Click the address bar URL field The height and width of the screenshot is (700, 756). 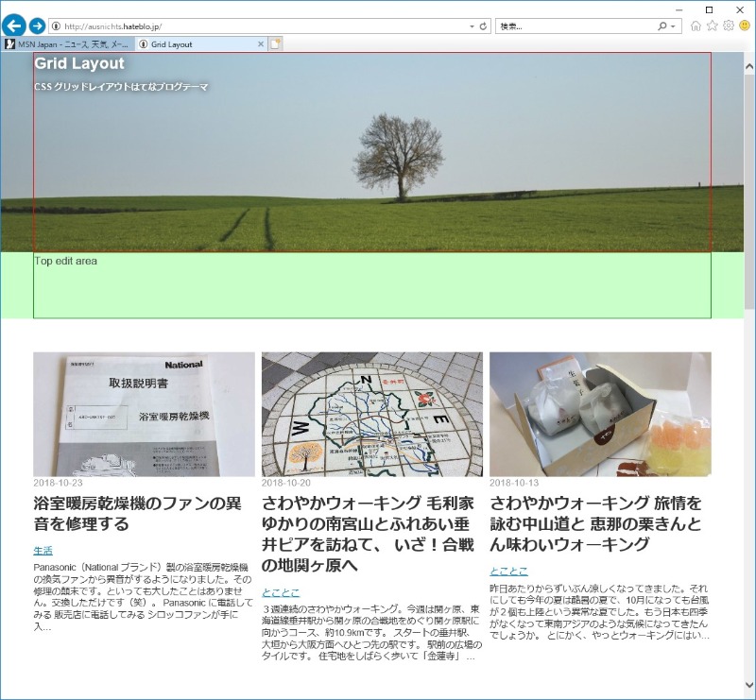(265, 26)
